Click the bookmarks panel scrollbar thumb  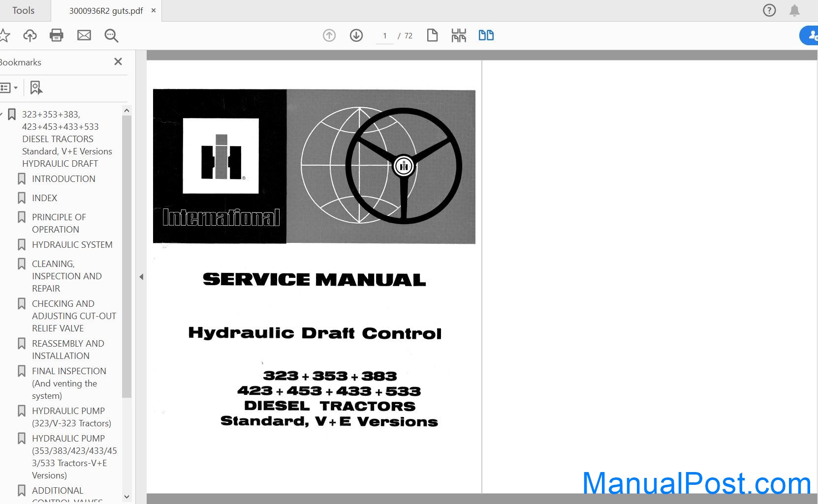126,257
